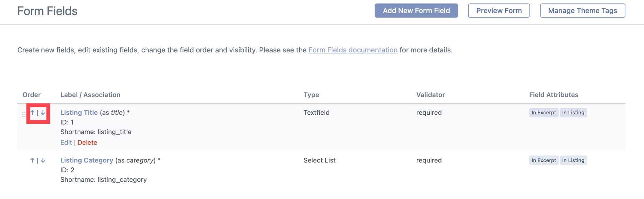The height and width of the screenshot is (199, 644).
Task: Go to Manage Theme Tags
Action: click(582, 11)
